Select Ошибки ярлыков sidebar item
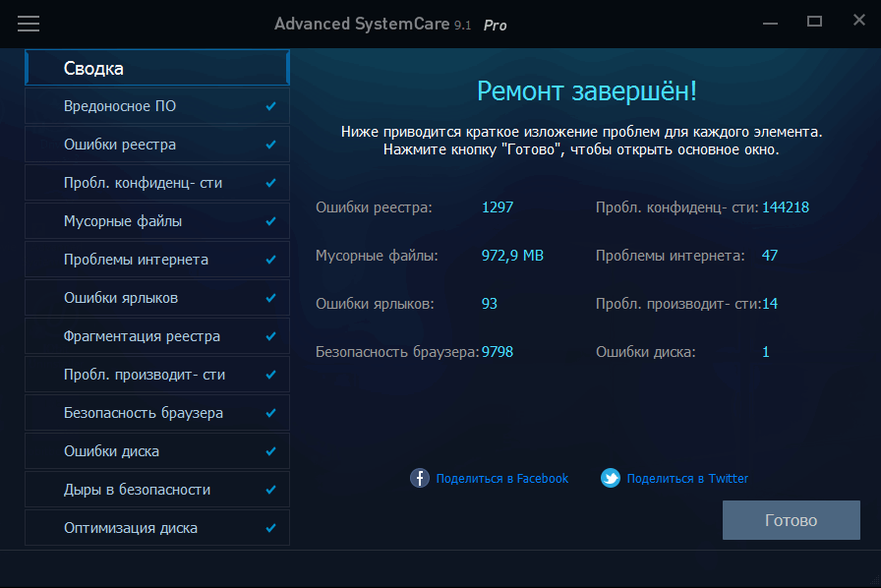881x588 pixels. [x=157, y=297]
